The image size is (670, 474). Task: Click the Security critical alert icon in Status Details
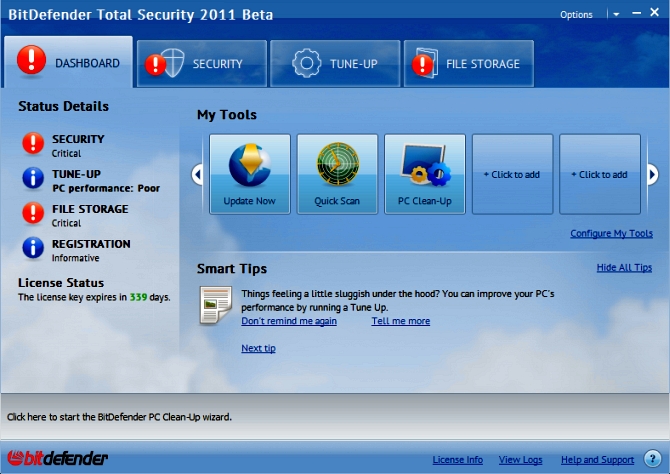tap(33, 144)
